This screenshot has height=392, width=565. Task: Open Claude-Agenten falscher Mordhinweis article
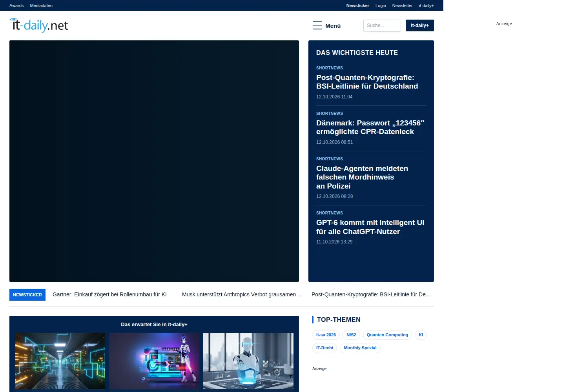coord(362,177)
